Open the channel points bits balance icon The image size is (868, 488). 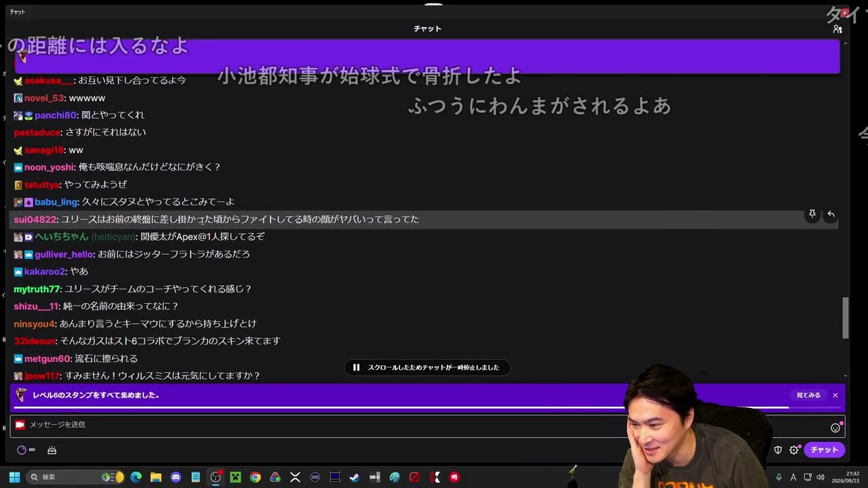click(x=25, y=450)
